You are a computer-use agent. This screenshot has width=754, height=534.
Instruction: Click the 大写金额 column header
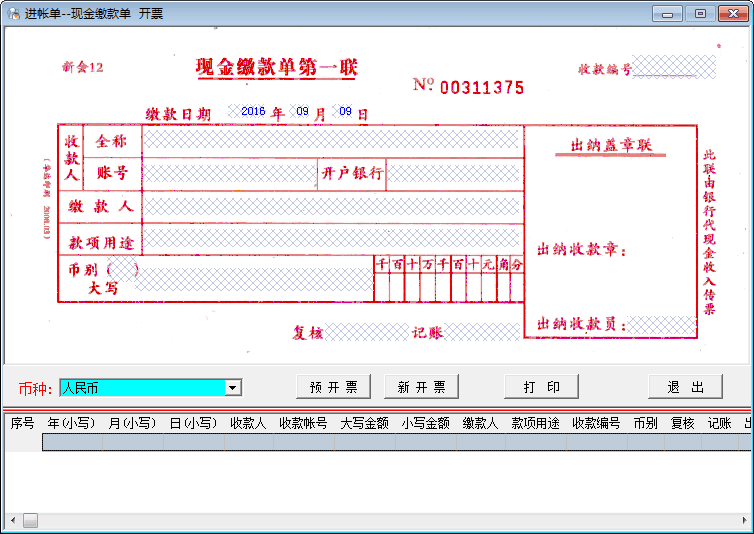click(364, 423)
